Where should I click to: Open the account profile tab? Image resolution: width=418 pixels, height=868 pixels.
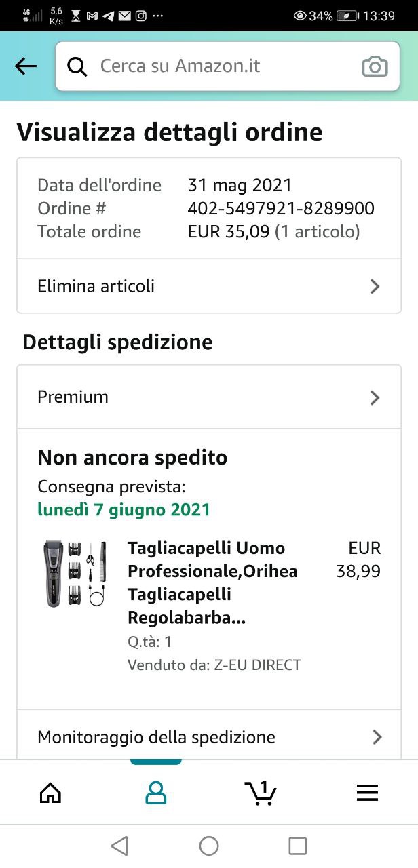[156, 792]
